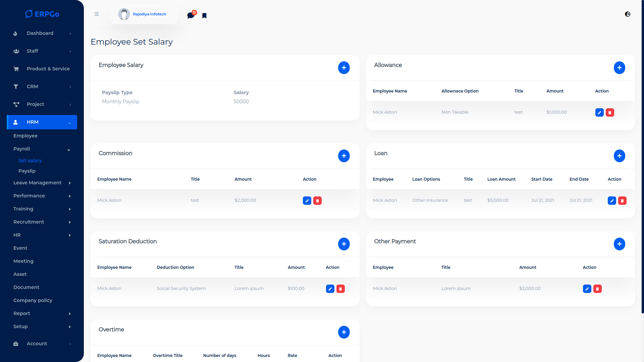Click the bookmark icon in header
This screenshot has height=362, width=644.
[204, 16]
